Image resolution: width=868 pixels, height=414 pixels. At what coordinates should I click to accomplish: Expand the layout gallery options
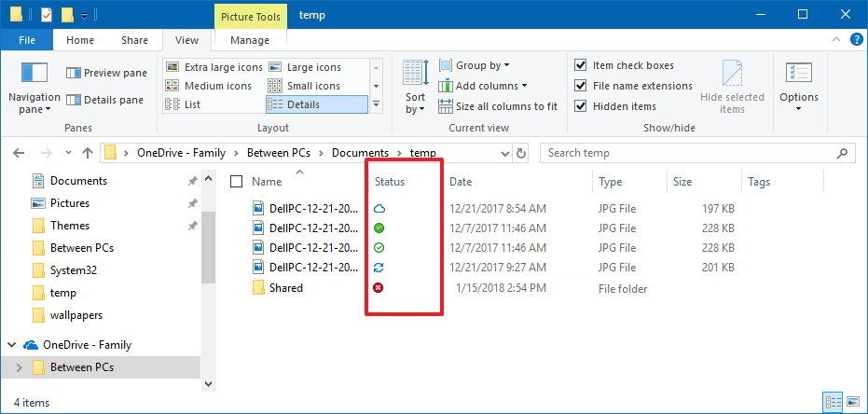(377, 104)
